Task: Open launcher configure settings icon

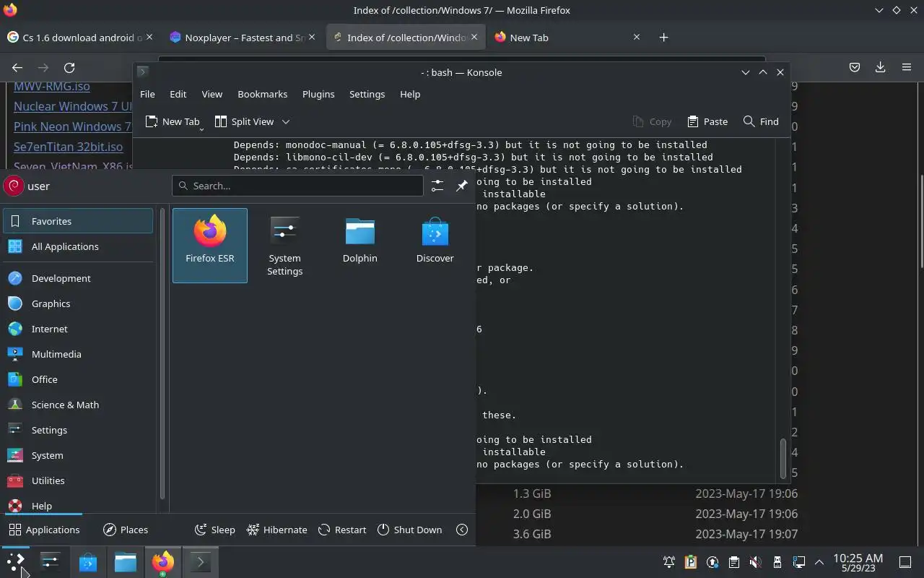Action: [x=437, y=186]
